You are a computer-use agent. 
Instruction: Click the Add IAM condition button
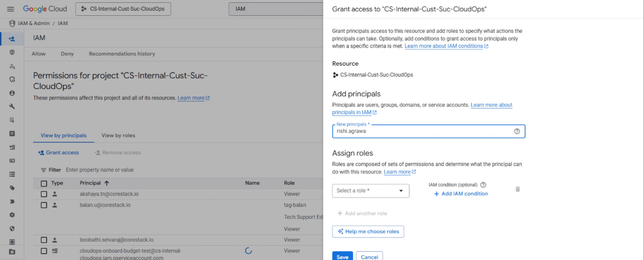click(x=461, y=194)
